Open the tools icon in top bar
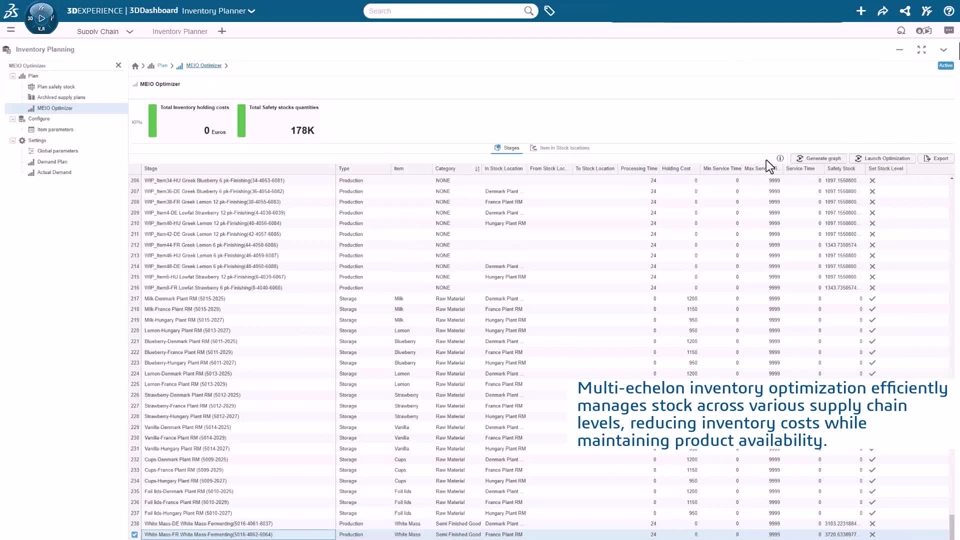The image size is (960, 540). [x=927, y=10]
